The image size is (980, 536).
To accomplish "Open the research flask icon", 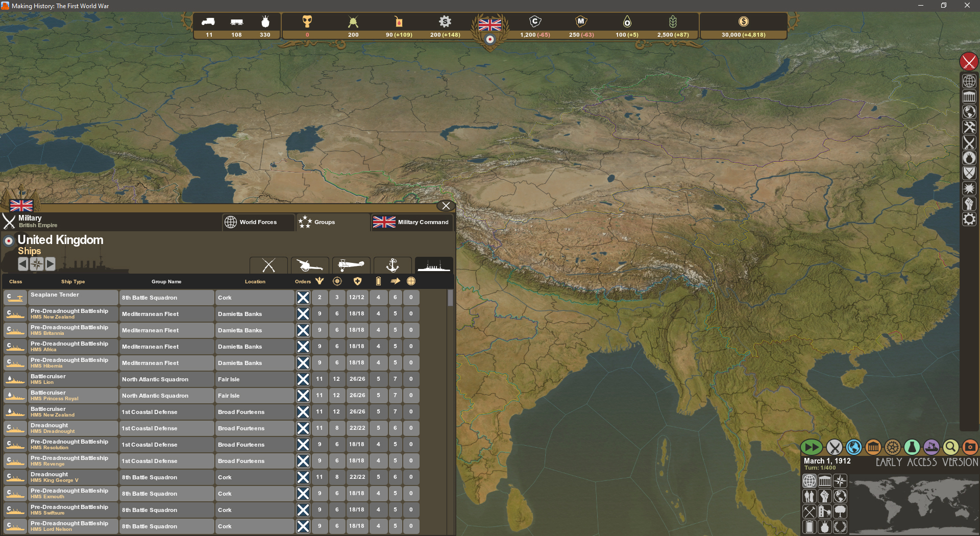I will tap(912, 448).
